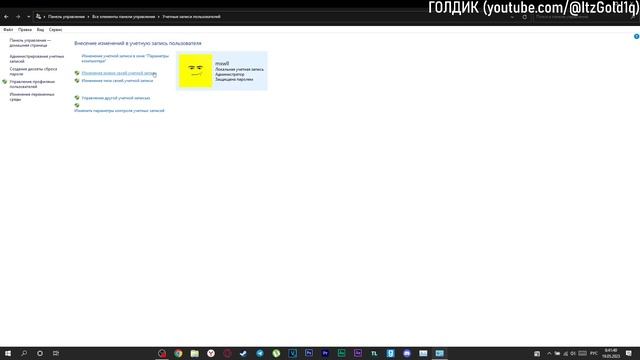
Task: Click 'Управление другой учетной записью' link
Action: 116,98
